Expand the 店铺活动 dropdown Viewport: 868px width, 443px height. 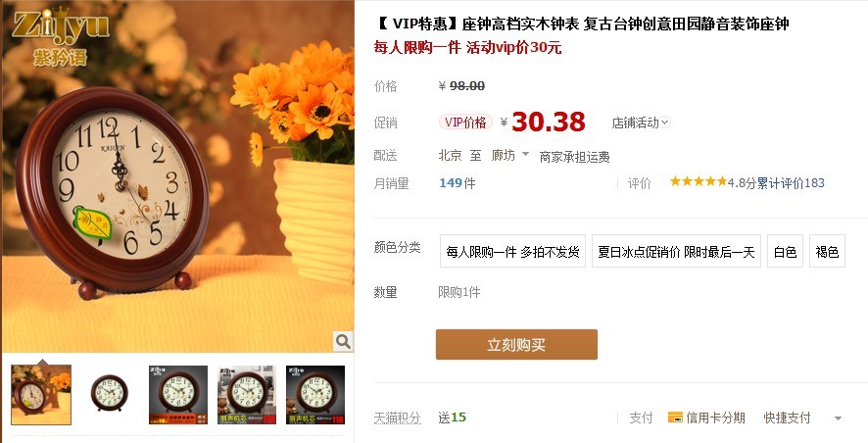pos(641,123)
